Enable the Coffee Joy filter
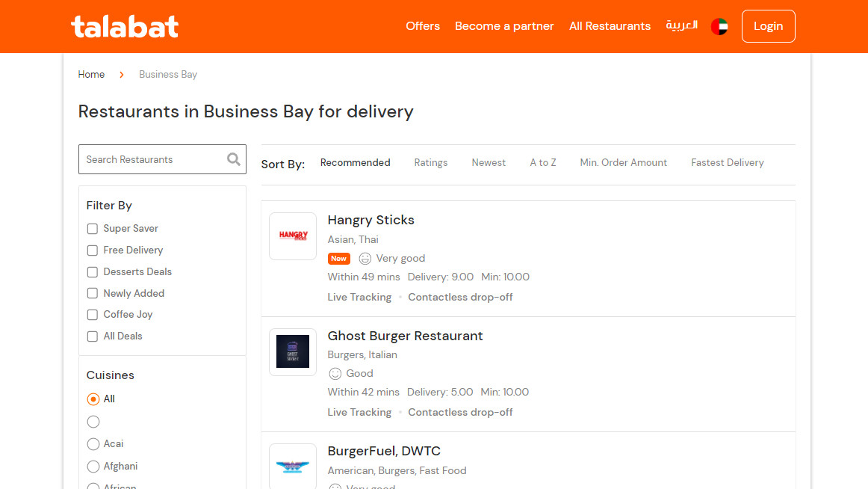 [92, 314]
